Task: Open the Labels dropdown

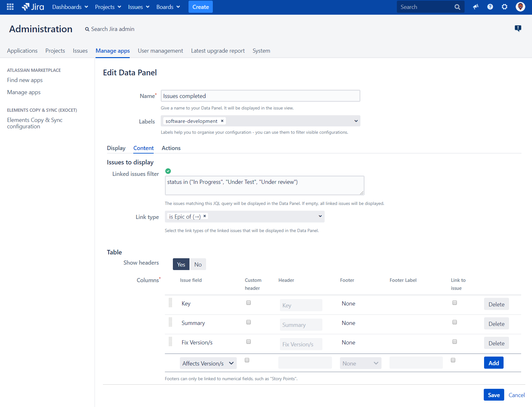Action: click(x=356, y=121)
